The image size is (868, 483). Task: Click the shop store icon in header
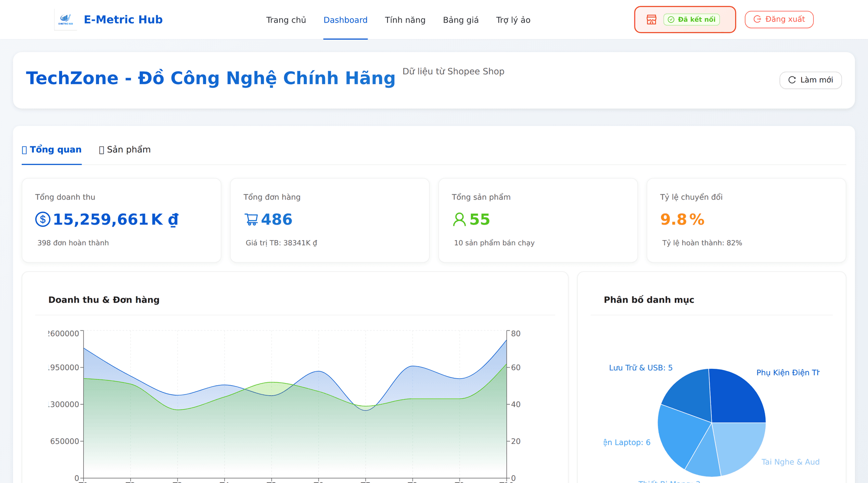coord(651,20)
